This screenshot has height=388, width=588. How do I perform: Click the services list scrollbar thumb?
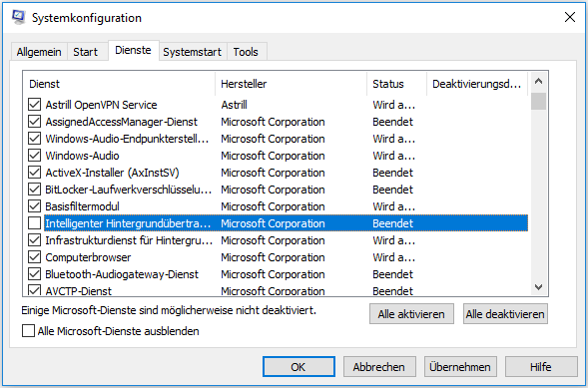click(x=538, y=101)
